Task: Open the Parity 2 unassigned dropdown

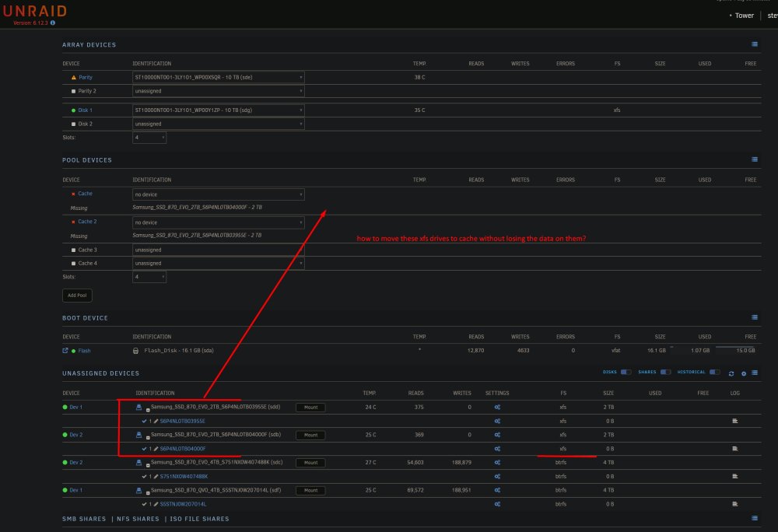Action: tap(219, 91)
